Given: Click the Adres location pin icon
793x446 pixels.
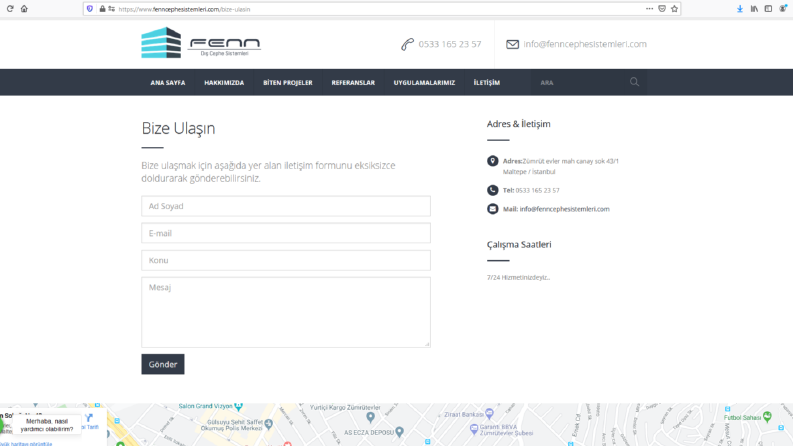Looking at the screenshot, I should point(493,161).
